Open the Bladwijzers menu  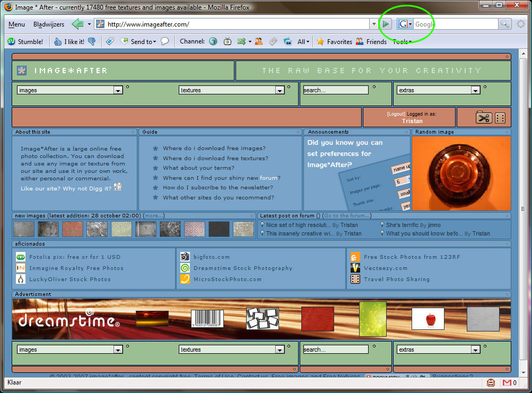click(x=48, y=24)
